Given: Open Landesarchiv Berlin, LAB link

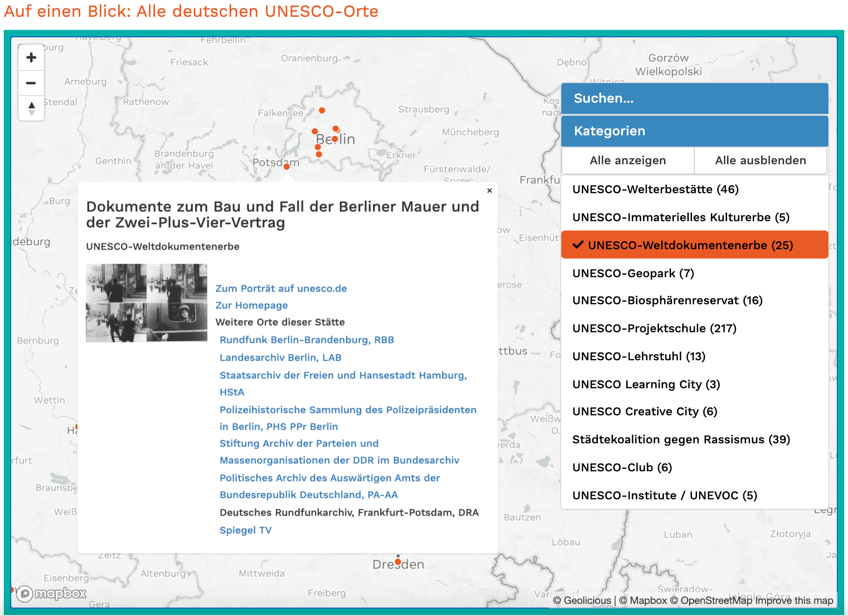Looking at the screenshot, I should [x=280, y=358].
